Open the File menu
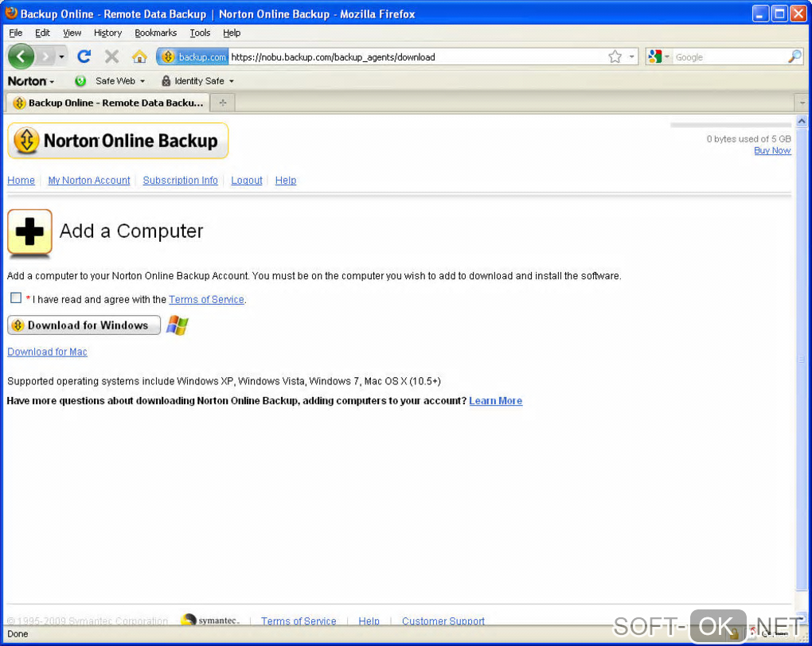The height and width of the screenshot is (646, 812). point(16,33)
